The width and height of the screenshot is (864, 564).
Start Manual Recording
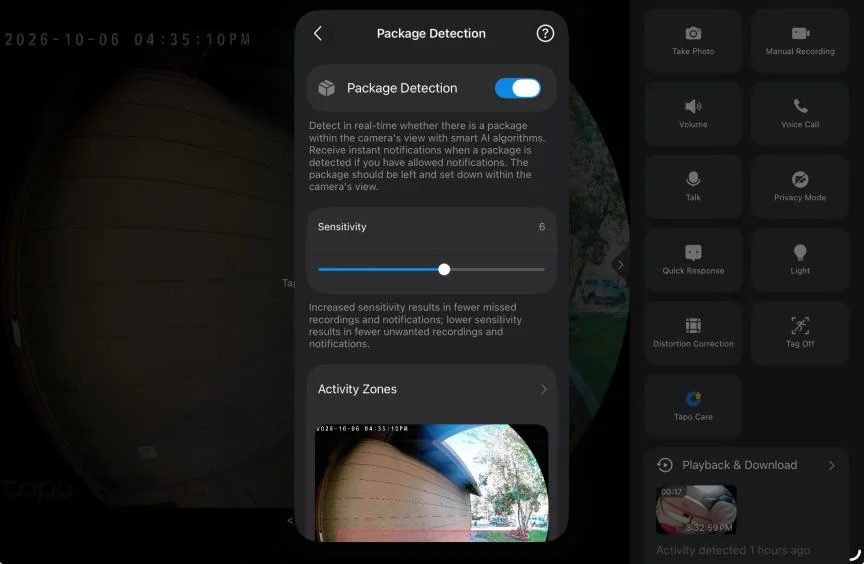pos(800,41)
